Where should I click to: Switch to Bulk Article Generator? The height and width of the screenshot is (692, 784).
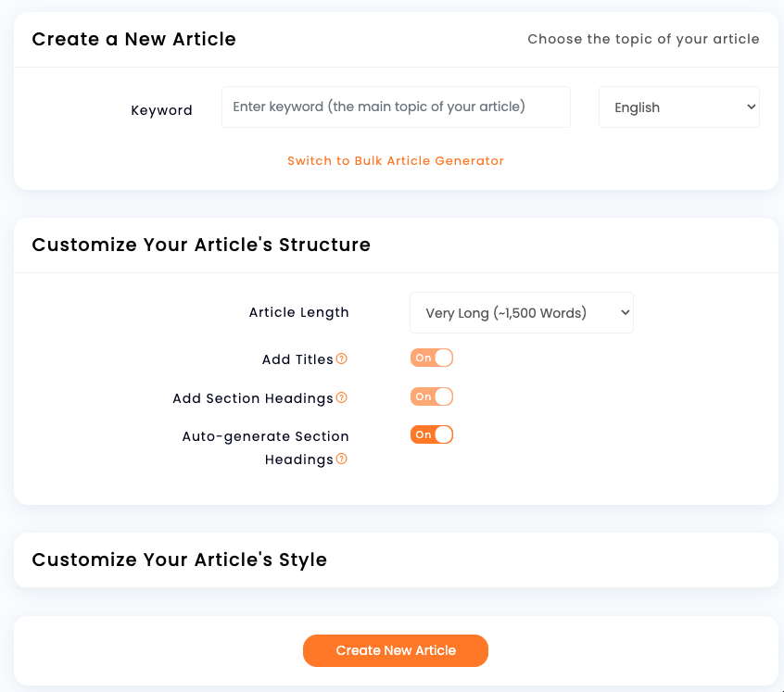396,161
